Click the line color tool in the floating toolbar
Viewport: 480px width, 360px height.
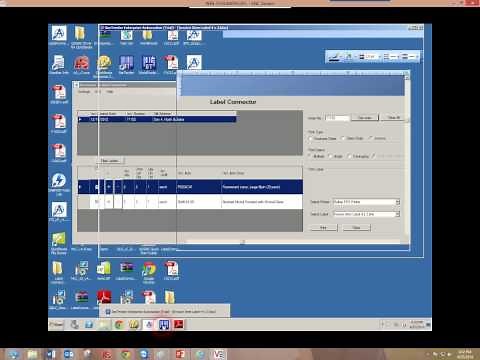coord(334,57)
